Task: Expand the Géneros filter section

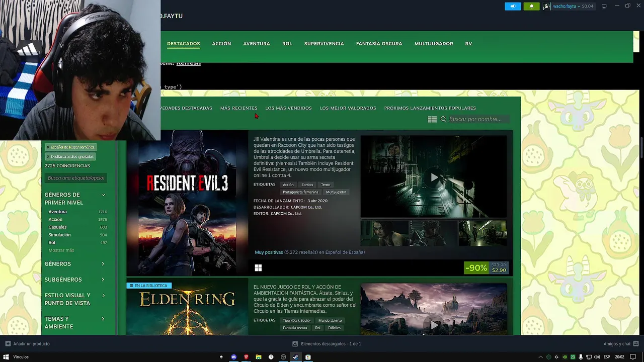Action: (74, 264)
